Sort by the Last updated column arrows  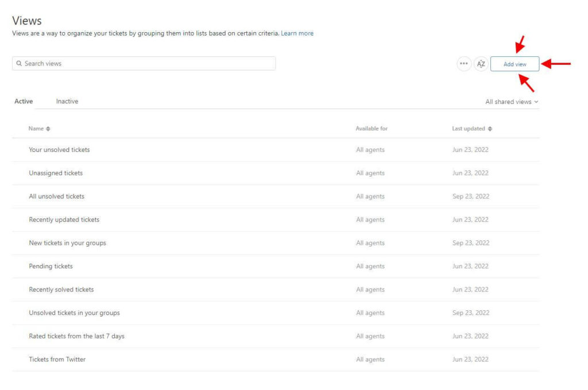click(490, 128)
